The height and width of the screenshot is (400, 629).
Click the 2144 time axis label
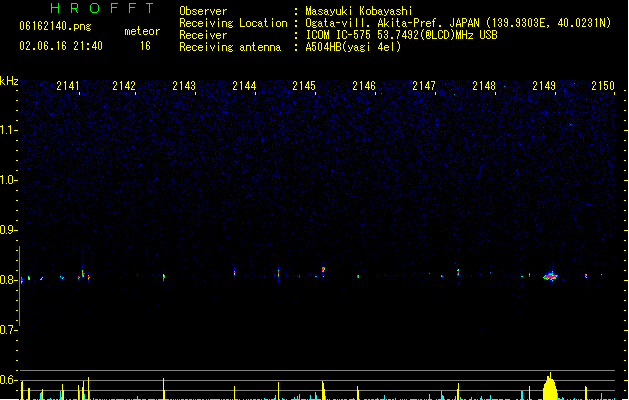[244, 86]
